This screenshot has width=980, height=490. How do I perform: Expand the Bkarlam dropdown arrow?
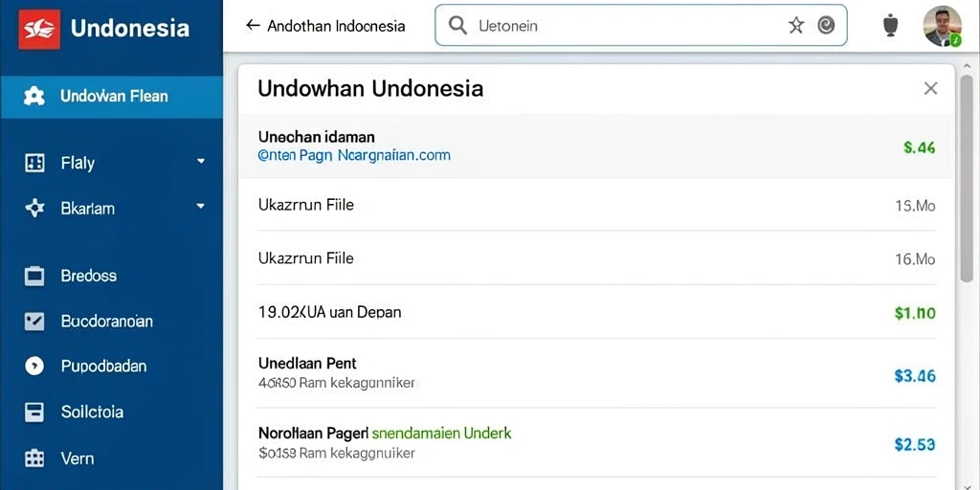coord(201,205)
